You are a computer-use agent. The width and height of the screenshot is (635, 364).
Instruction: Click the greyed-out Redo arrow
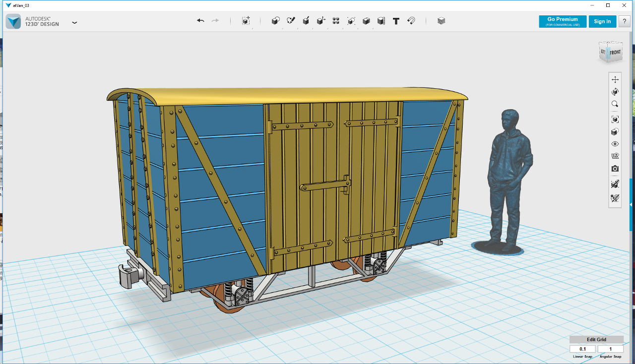[x=215, y=21]
